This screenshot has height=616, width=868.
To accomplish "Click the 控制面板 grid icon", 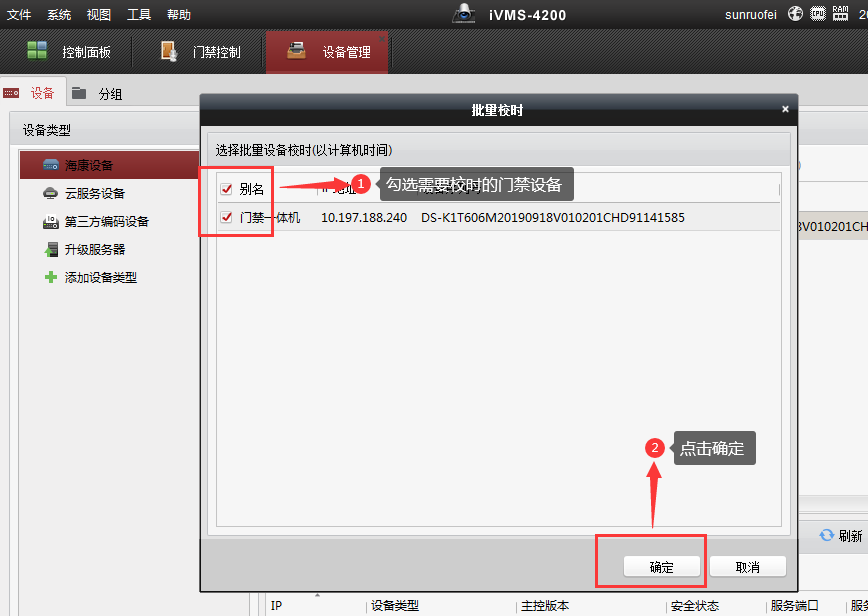I will point(37,51).
